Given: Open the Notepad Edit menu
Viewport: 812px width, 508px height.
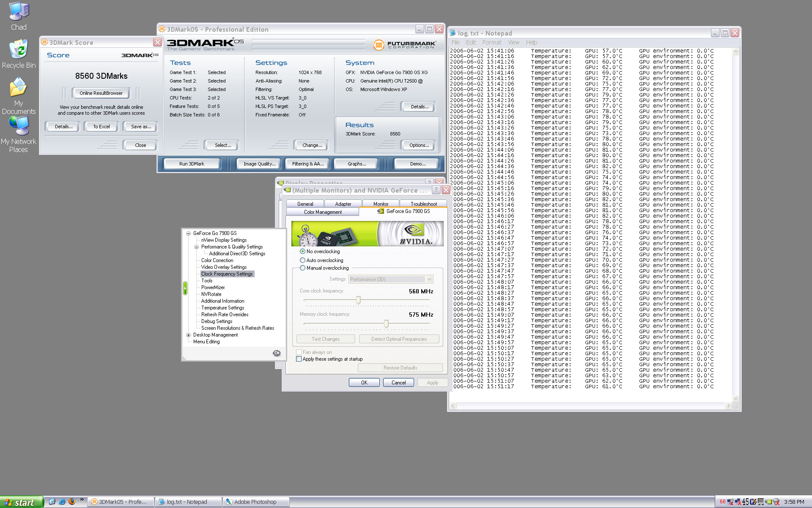Looking at the screenshot, I should tap(471, 42).
